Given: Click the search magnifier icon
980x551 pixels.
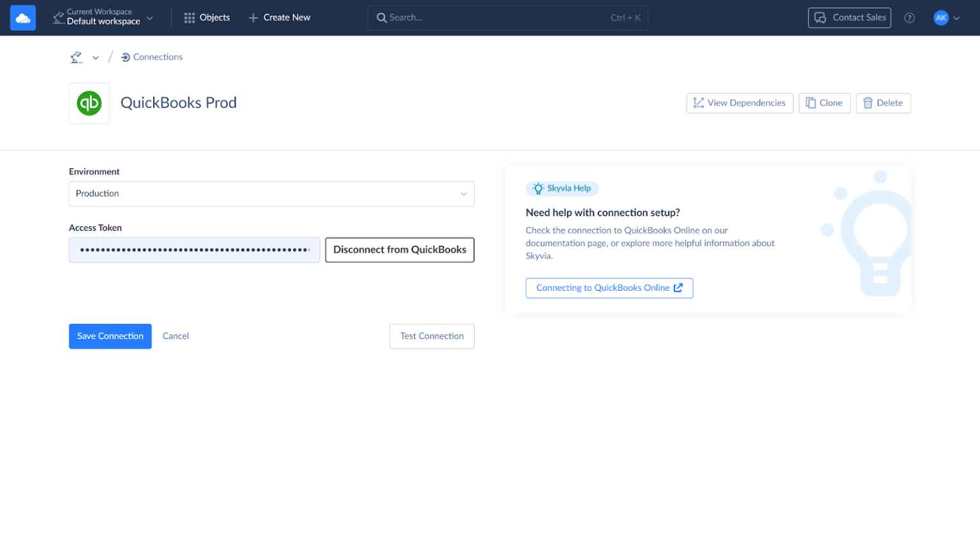Looking at the screenshot, I should tap(382, 17).
